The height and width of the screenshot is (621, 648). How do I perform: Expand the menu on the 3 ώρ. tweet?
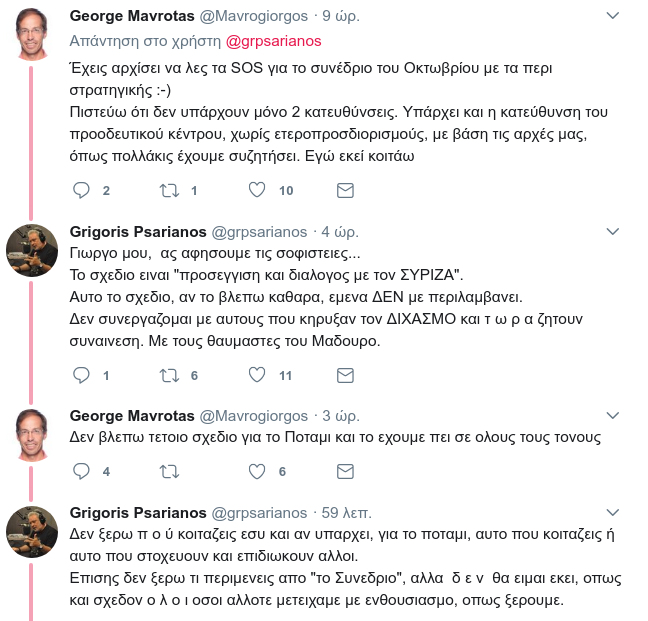pyautogui.click(x=612, y=415)
